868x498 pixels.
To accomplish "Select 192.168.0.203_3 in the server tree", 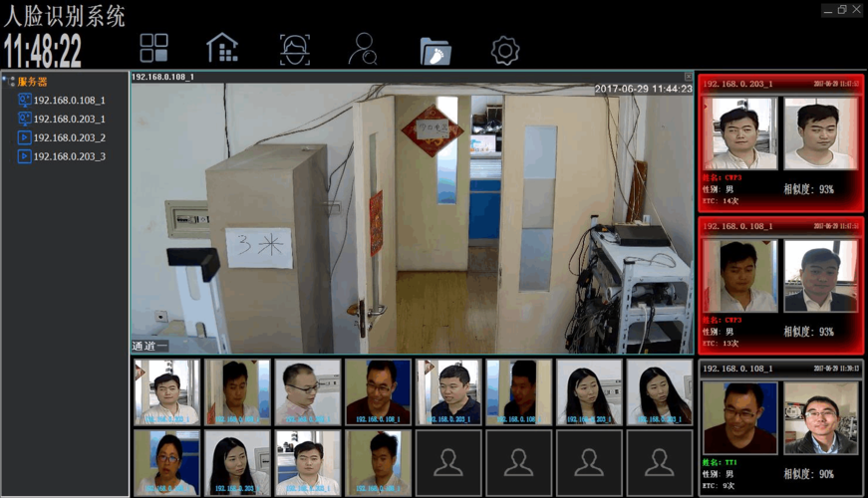I will [69, 156].
